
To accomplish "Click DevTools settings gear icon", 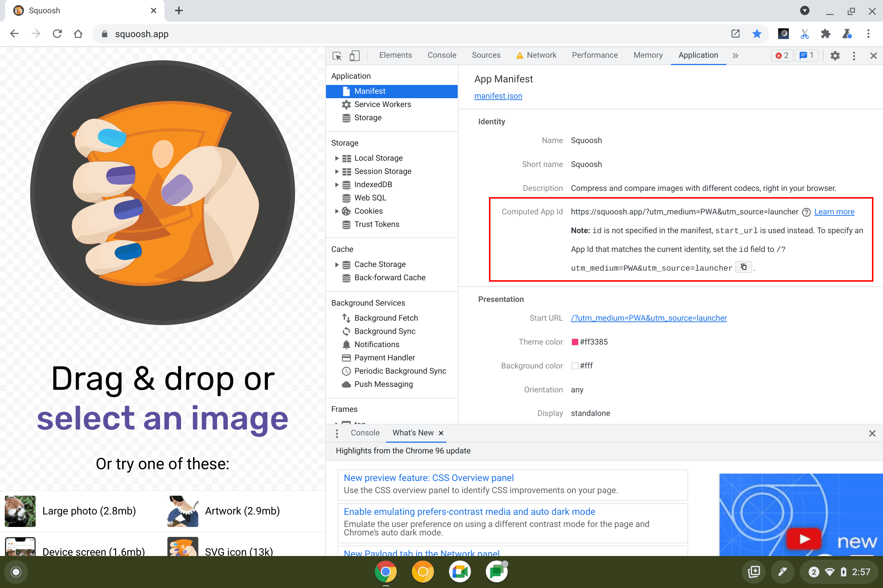I will (x=835, y=55).
